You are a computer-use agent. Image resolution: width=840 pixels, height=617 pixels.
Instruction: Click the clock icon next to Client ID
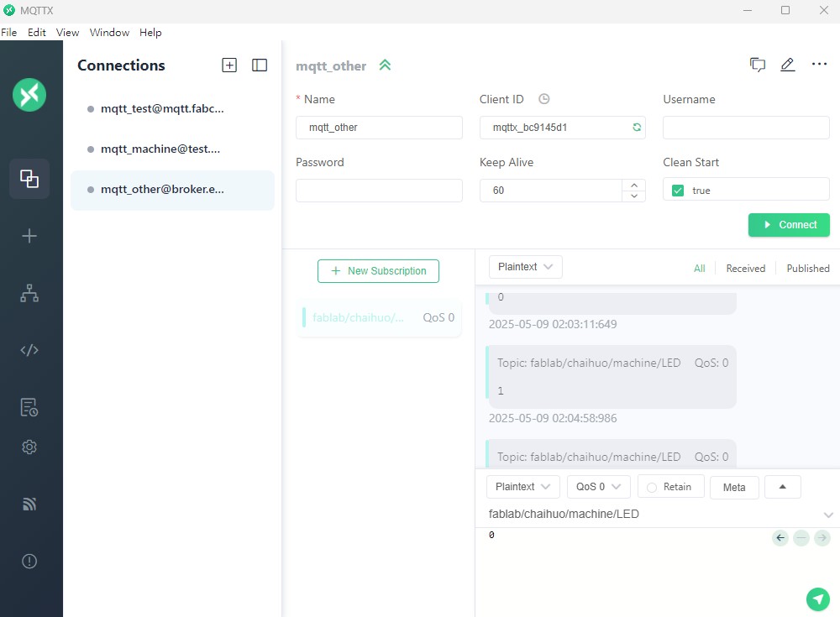click(x=543, y=99)
